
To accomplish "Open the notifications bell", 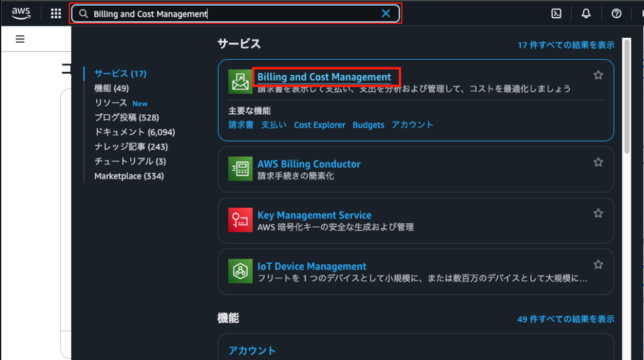I will (x=586, y=14).
